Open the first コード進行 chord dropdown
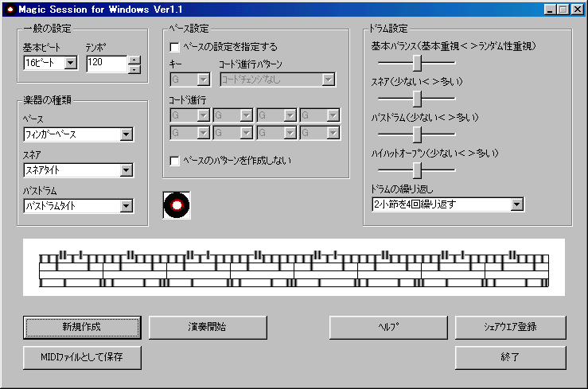Image resolution: width=588 pixels, height=389 pixels. tap(190, 115)
